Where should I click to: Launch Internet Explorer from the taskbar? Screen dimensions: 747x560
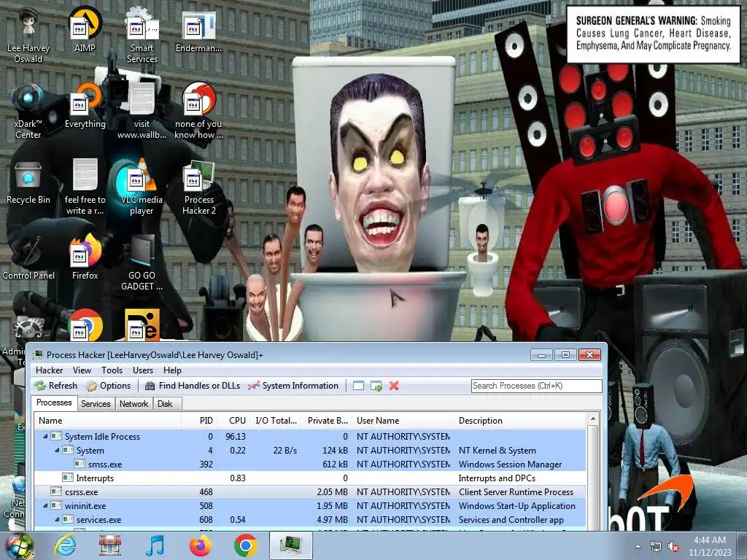65,545
